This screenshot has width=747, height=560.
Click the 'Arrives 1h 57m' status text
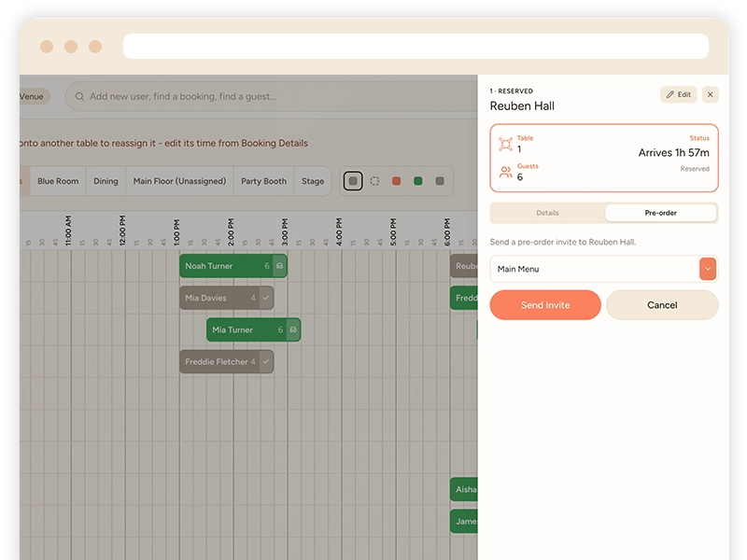coord(673,152)
